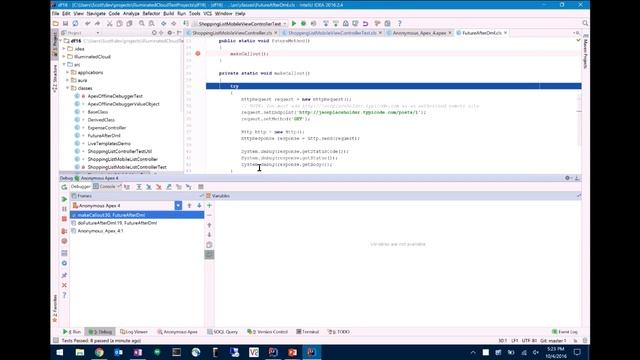The width and height of the screenshot is (640, 360).
Task: Click the Cut scissors icon
Action: [109, 24]
